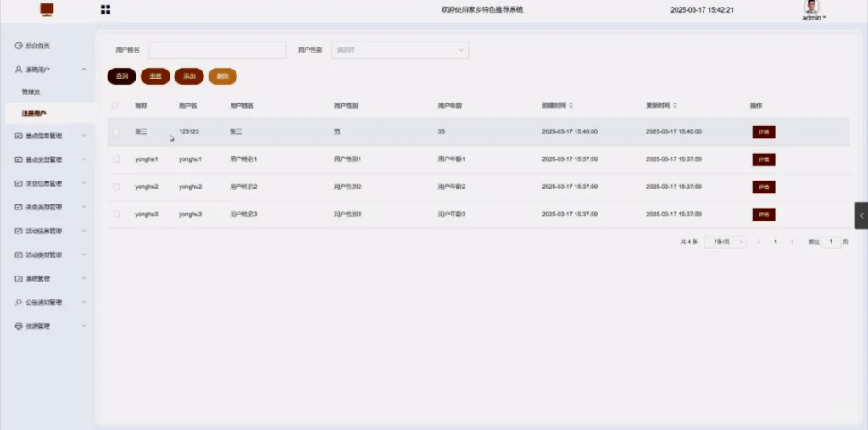868x430 pixels.
Task: Click the icon beside 美食类型管理
Action: (19, 207)
